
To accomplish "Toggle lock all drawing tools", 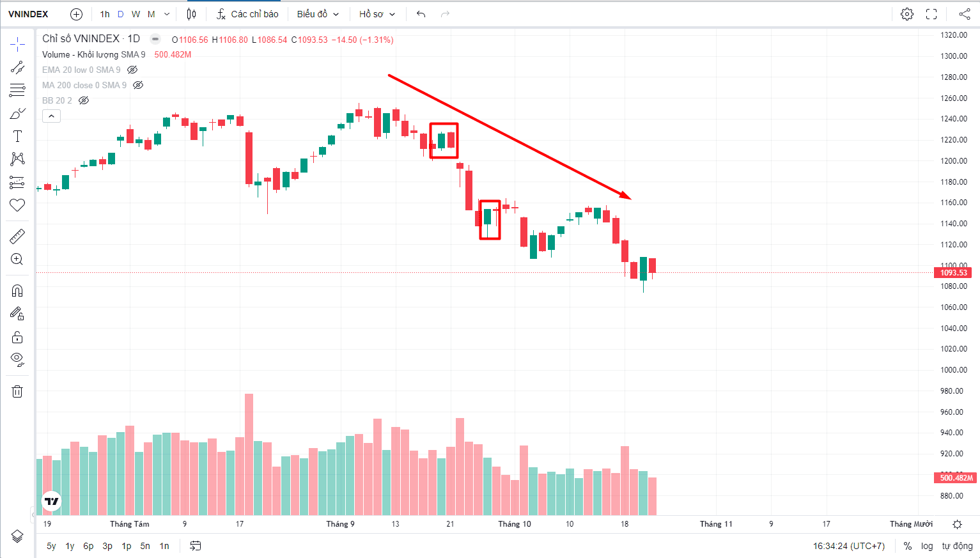I will tap(17, 337).
